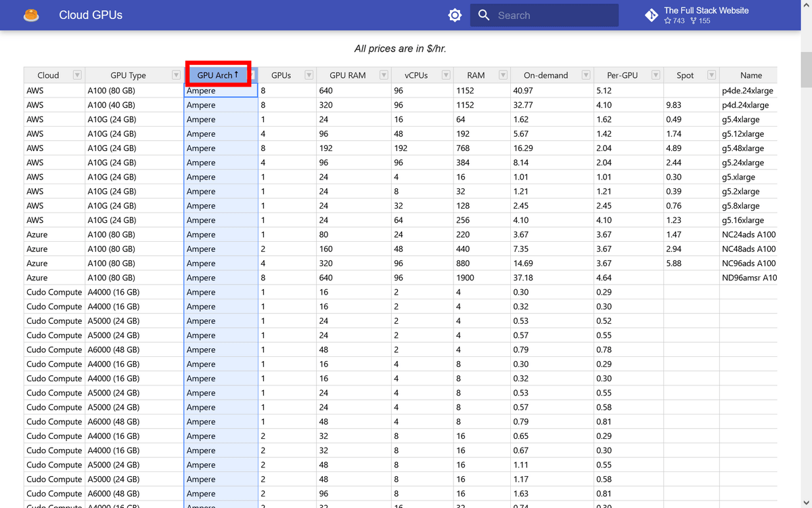Open the Spot column filter dropdown
Viewport: 812px width, 508px height.
pos(711,75)
